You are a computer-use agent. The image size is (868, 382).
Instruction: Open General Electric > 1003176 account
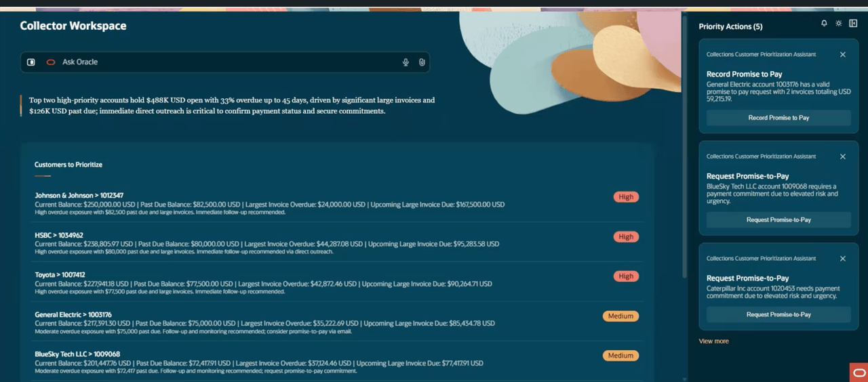tap(73, 315)
